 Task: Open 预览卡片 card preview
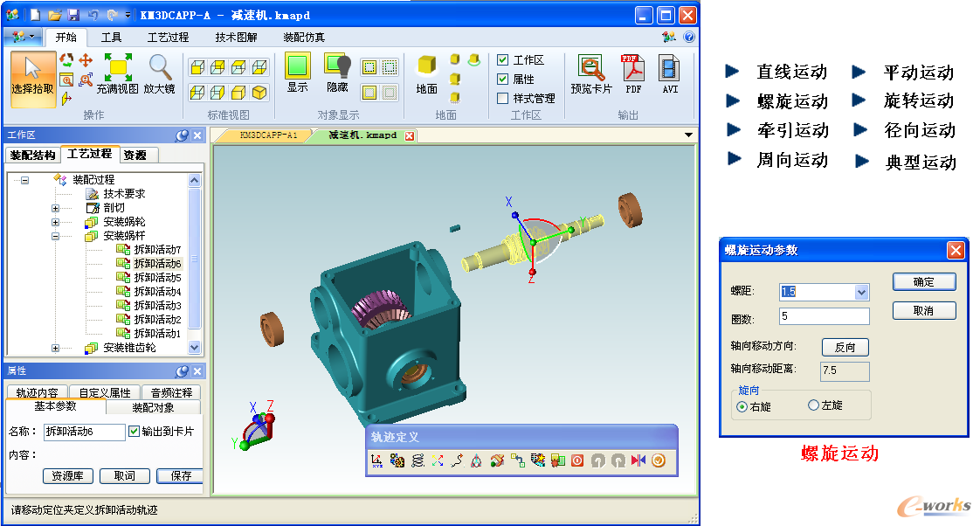point(591,73)
